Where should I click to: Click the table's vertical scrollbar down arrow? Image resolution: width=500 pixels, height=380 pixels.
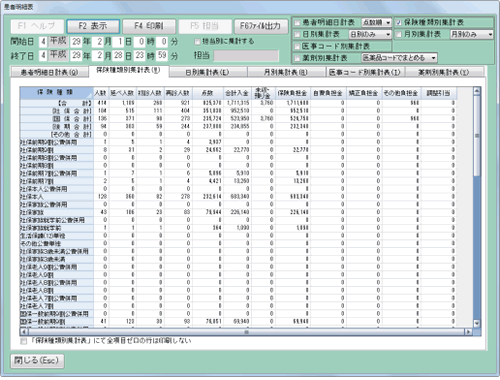[x=477, y=323]
